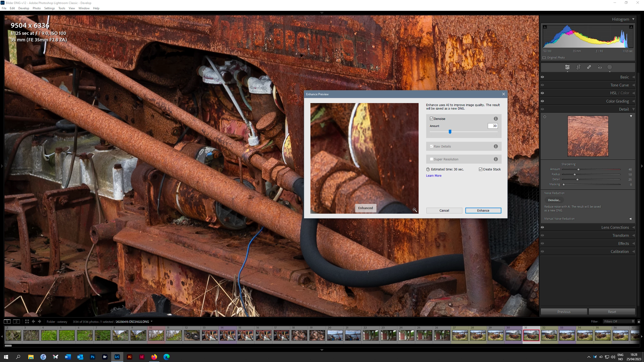
Task: Open Grid view icon in toolbar
Action: click(27, 322)
